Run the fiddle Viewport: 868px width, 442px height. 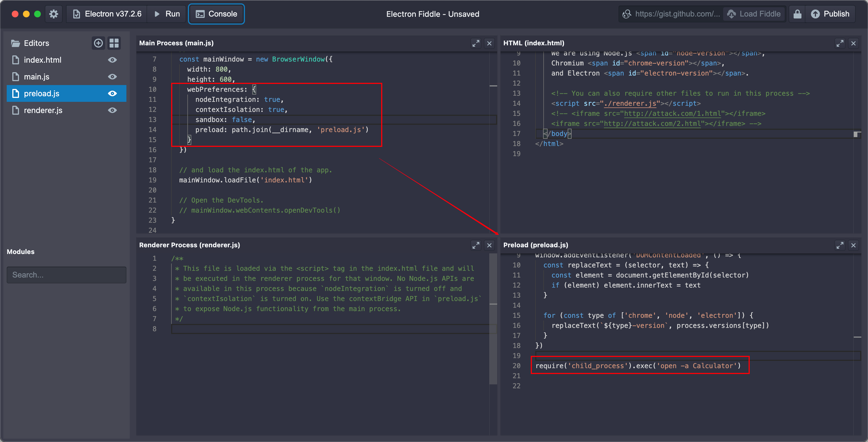[x=167, y=14]
